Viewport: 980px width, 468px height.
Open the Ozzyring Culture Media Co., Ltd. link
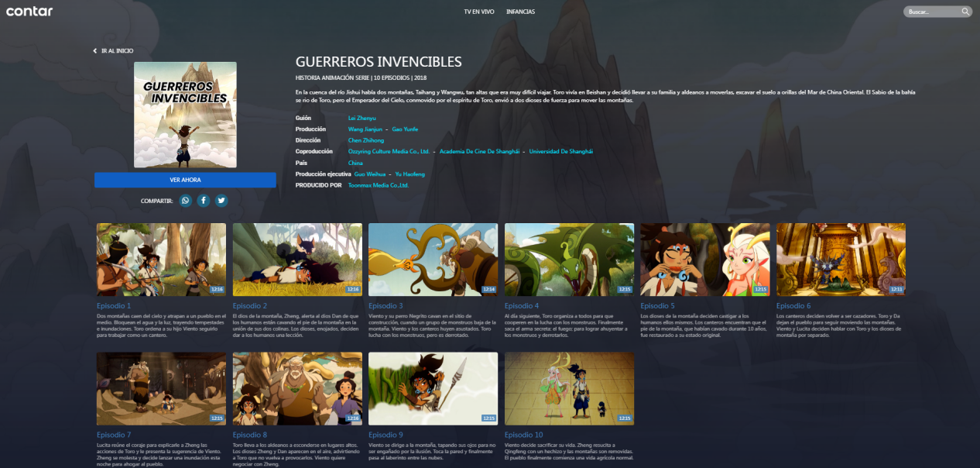[x=389, y=152]
